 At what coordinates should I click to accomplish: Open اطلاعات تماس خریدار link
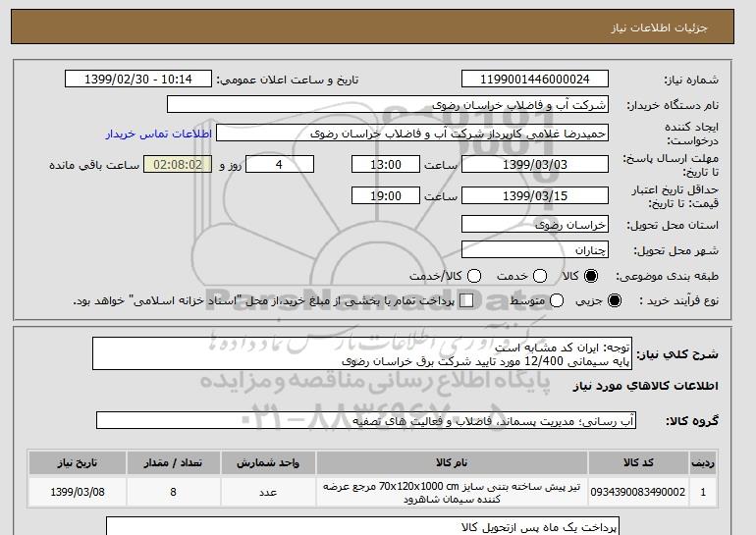(x=159, y=134)
